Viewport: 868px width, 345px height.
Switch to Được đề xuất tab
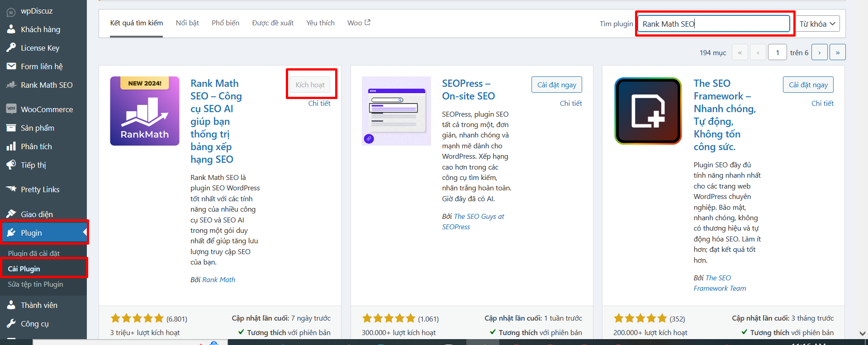[273, 23]
